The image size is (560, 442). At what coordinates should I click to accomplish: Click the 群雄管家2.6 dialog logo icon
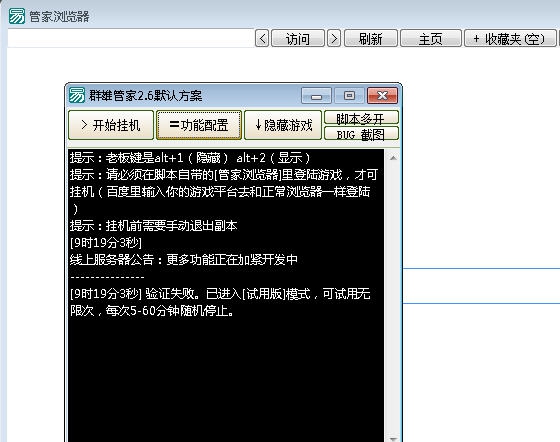point(77,95)
